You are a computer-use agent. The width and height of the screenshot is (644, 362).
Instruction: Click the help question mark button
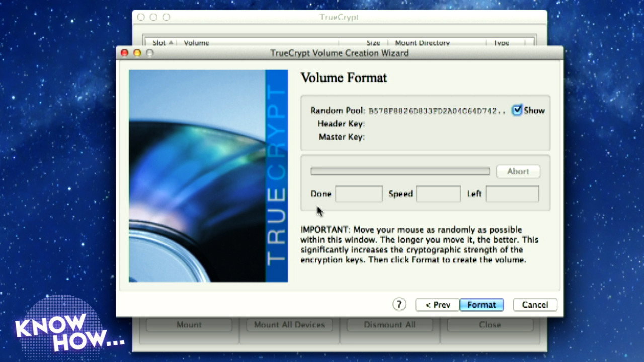point(399,304)
